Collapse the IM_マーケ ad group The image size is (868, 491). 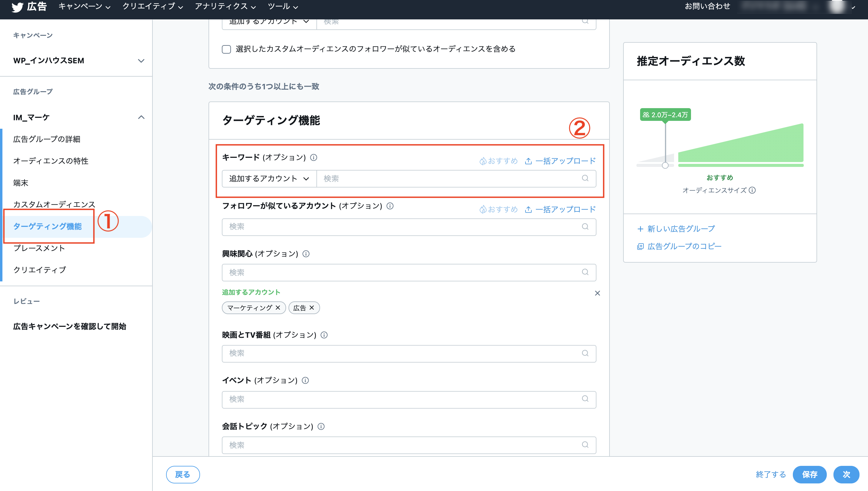pos(141,117)
